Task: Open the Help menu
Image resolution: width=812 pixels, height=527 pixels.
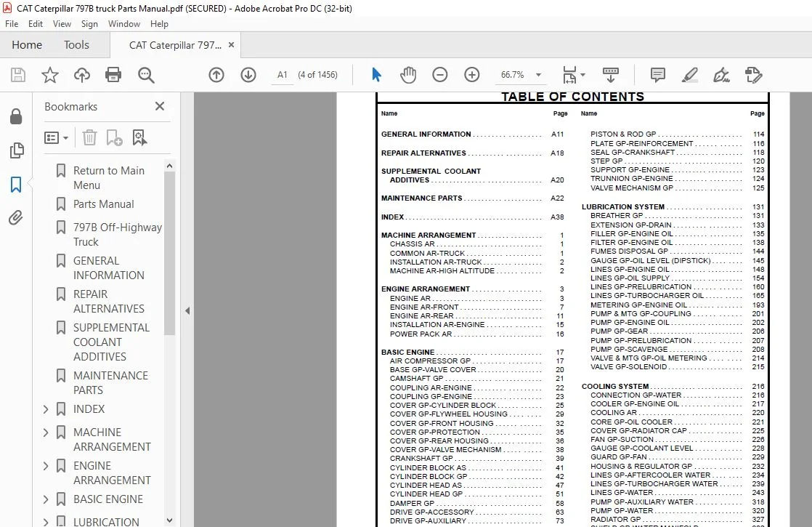Action: (159, 24)
